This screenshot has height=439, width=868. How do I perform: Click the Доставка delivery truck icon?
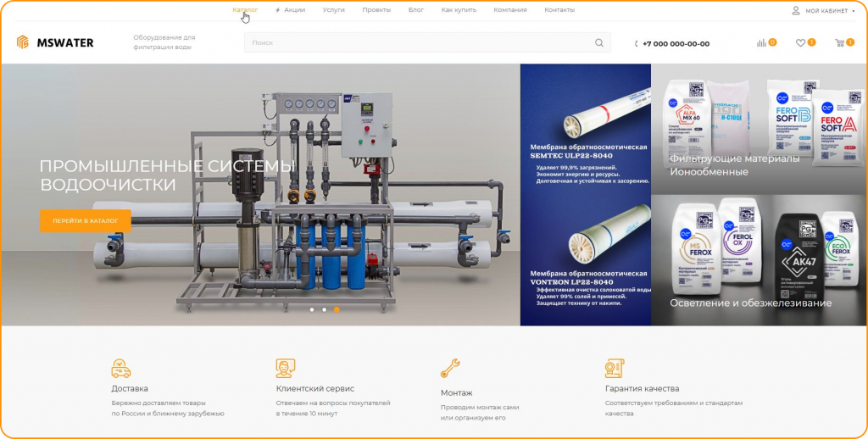click(x=121, y=369)
